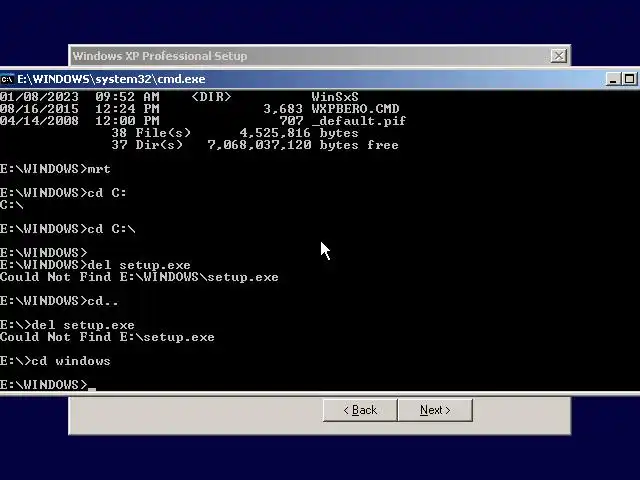640x480 pixels.
Task: Click the '7,068,037,120 bytes free' text
Action: click(x=303, y=145)
